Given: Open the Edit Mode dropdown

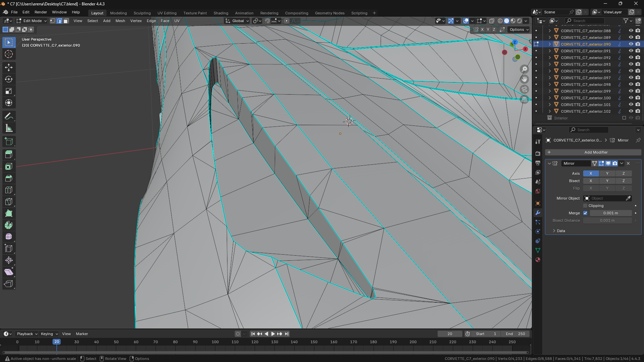Looking at the screenshot, I should point(32,21).
